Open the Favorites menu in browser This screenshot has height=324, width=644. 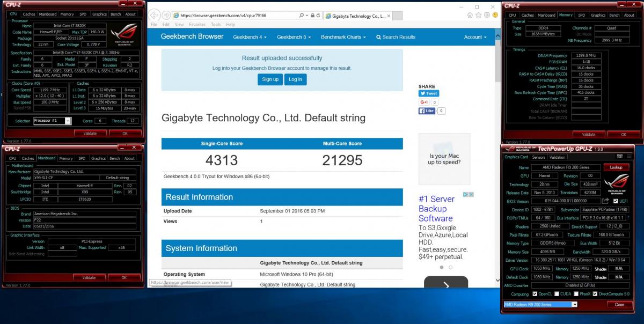(197, 25)
